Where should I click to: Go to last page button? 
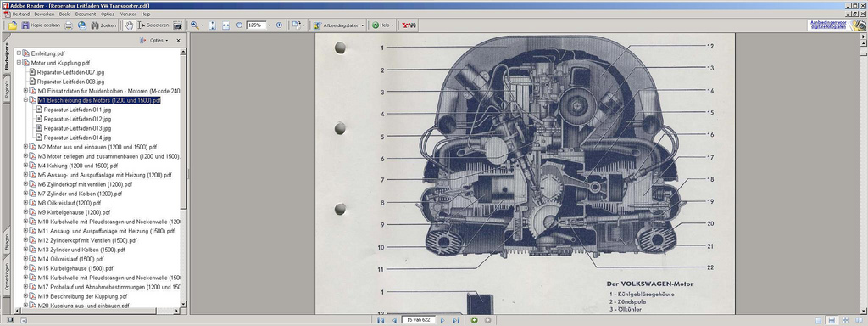click(x=455, y=320)
